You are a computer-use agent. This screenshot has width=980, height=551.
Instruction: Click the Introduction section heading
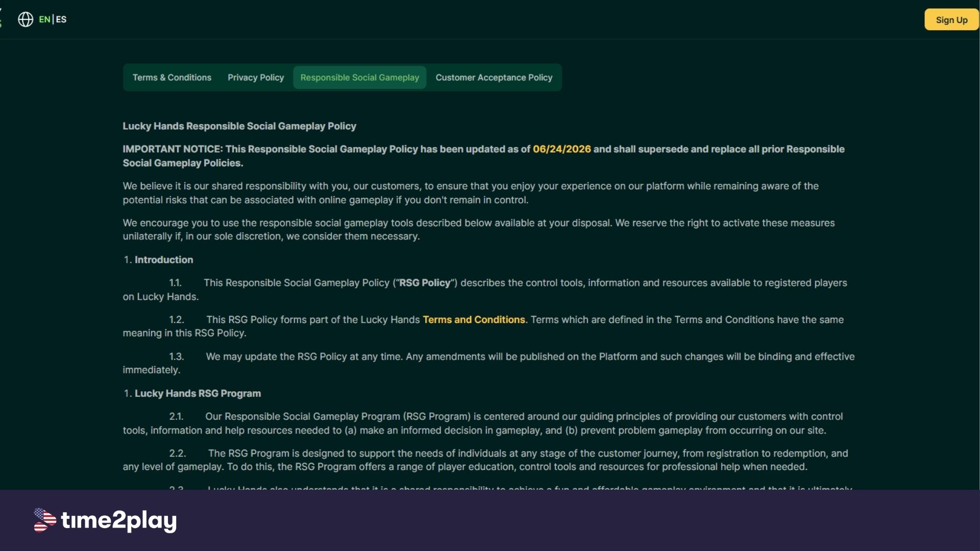tap(164, 260)
